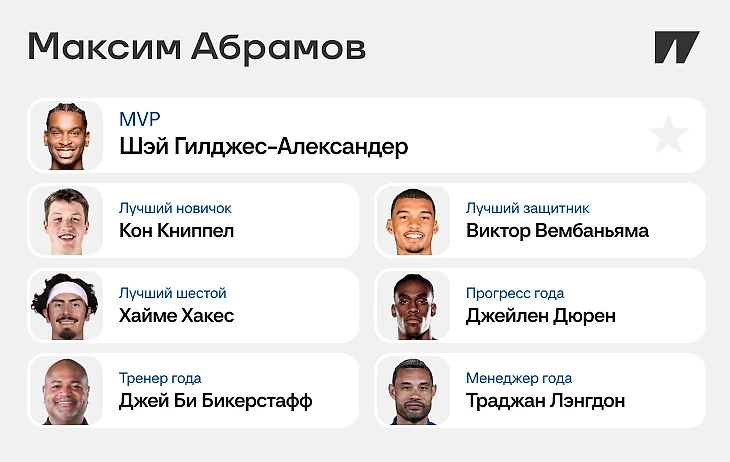
Task: Click the Менеджер года category label
Action: point(519,378)
